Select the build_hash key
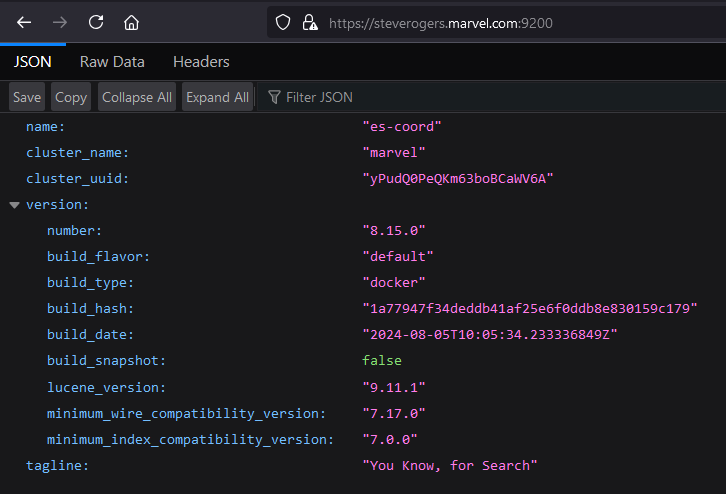726x494 pixels. pos(90,308)
